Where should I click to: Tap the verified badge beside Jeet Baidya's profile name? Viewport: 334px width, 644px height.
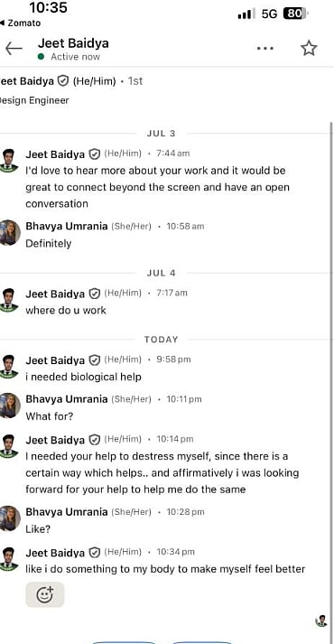pos(62,81)
